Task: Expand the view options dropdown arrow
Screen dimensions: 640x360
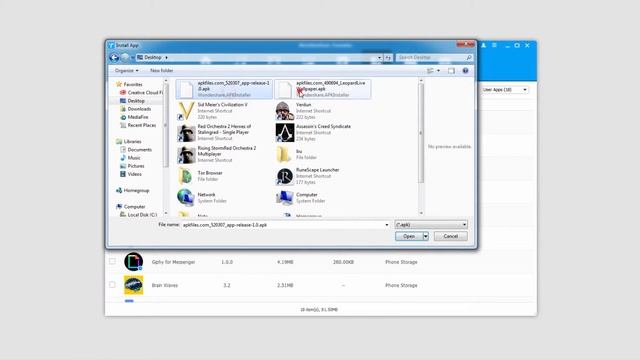Action: click(x=438, y=71)
